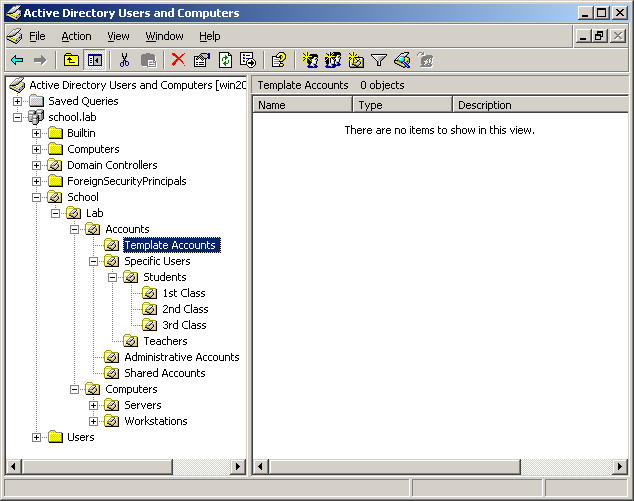Select the 2nd Class OU
The width and height of the screenshot is (634, 501).
click(185, 309)
